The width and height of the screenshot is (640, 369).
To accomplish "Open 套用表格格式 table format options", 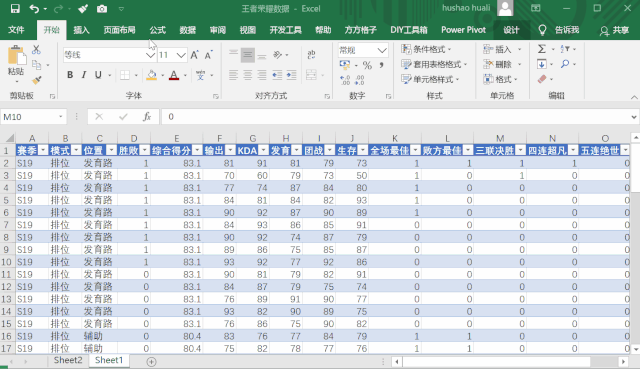I will [434, 64].
